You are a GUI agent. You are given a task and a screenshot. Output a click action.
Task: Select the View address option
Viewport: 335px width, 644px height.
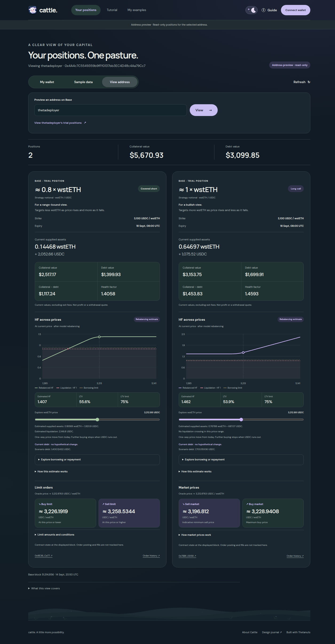120,82
